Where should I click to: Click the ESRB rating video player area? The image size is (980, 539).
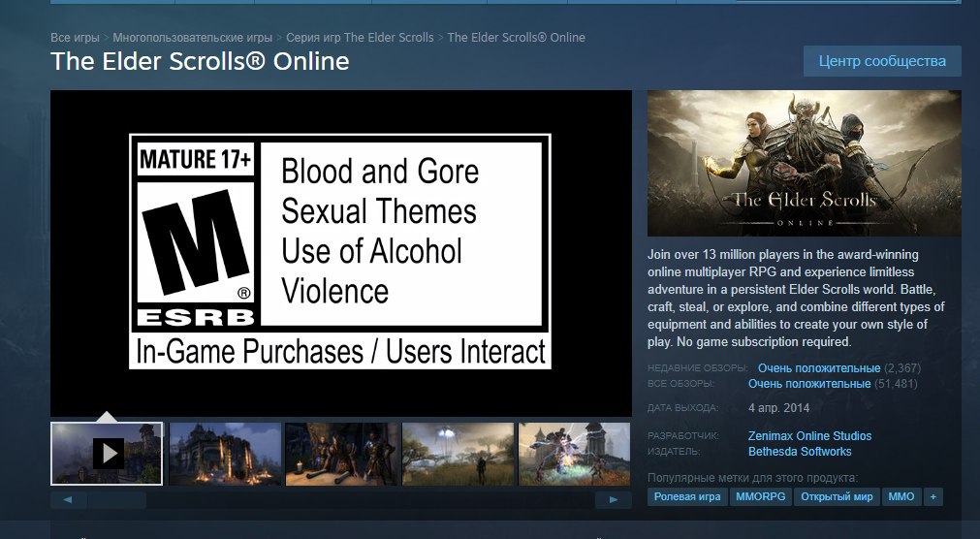pyautogui.click(x=341, y=253)
